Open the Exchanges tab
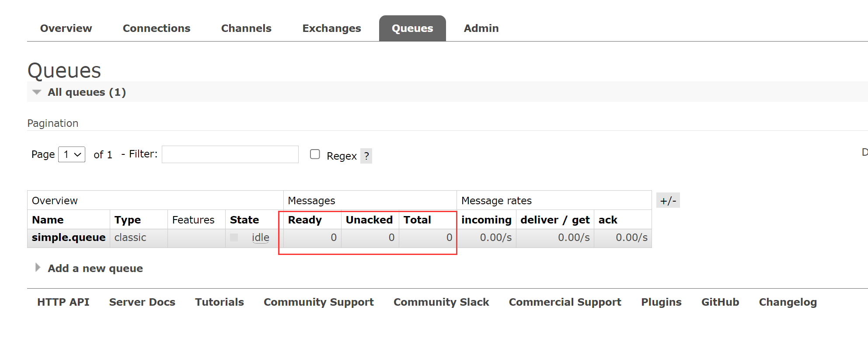This screenshot has width=868, height=349. click(x=331, y=28)
